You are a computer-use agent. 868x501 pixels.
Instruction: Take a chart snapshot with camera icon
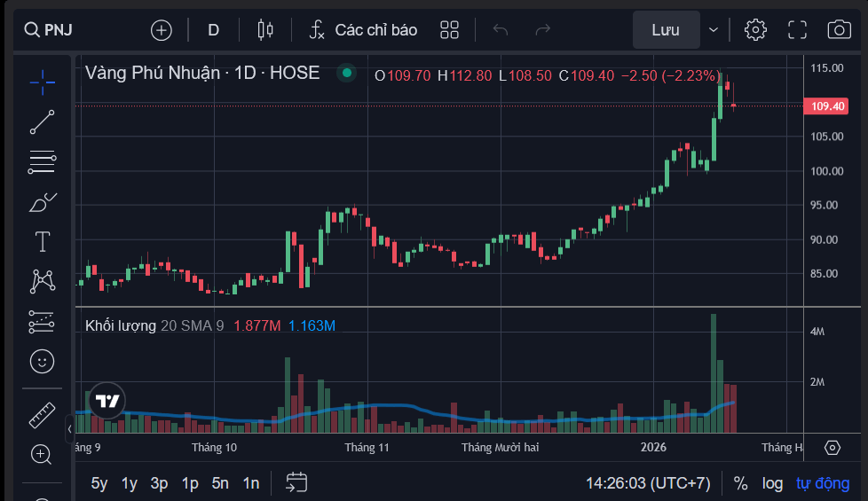click(839, 29)
